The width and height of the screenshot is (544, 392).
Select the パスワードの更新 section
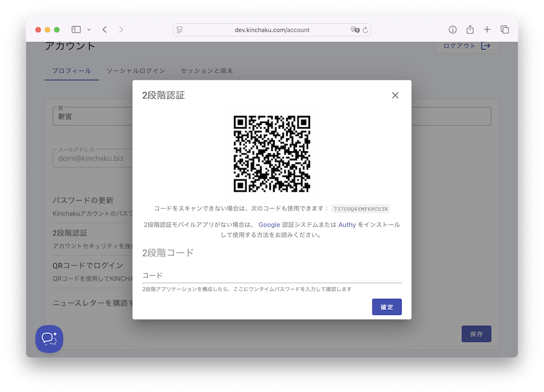click(92, 207)
